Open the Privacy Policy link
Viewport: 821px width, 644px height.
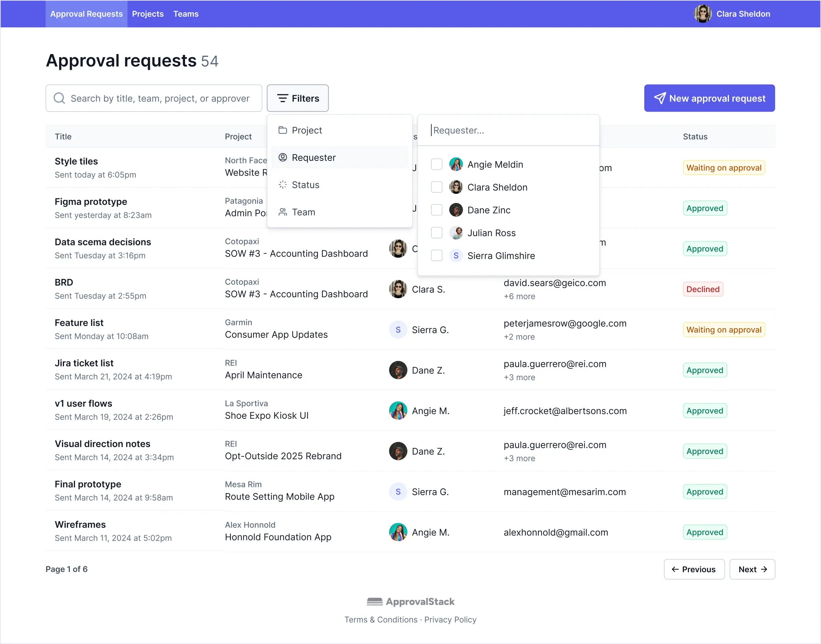point(450,619)
